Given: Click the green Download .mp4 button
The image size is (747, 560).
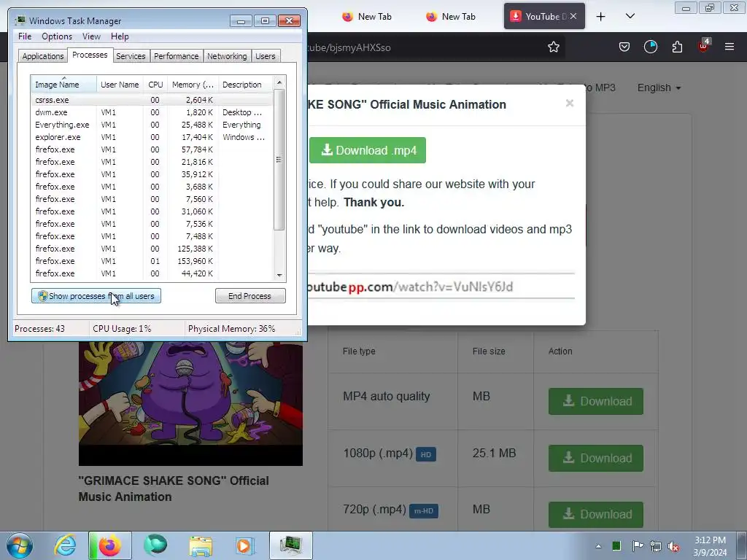Looking at the screenshot, I should coord(368,150).
